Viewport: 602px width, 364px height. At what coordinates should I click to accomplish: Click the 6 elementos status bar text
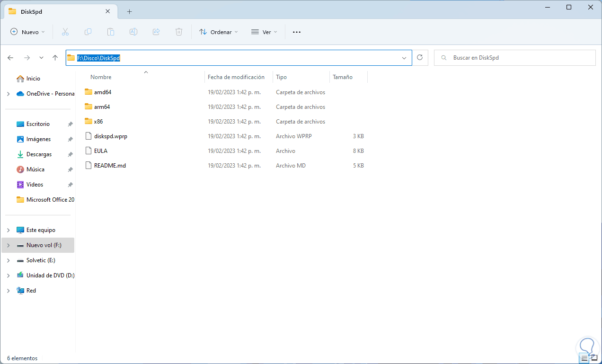point(22,358)
